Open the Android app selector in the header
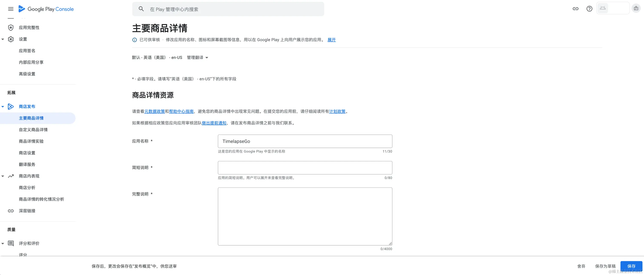644x275 pixels. (x=613, y=8)
